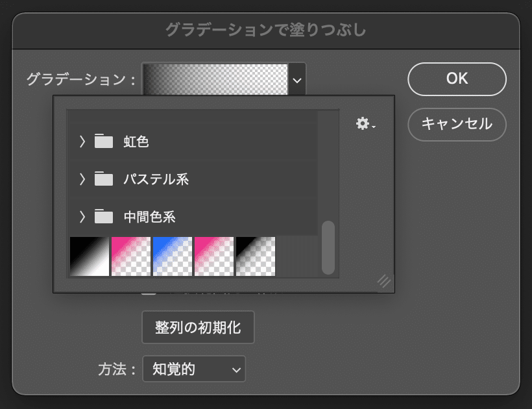Viewport: 532px width, 409px height.
Task: Click the キャンセル button
Action: tap(457, 124)
